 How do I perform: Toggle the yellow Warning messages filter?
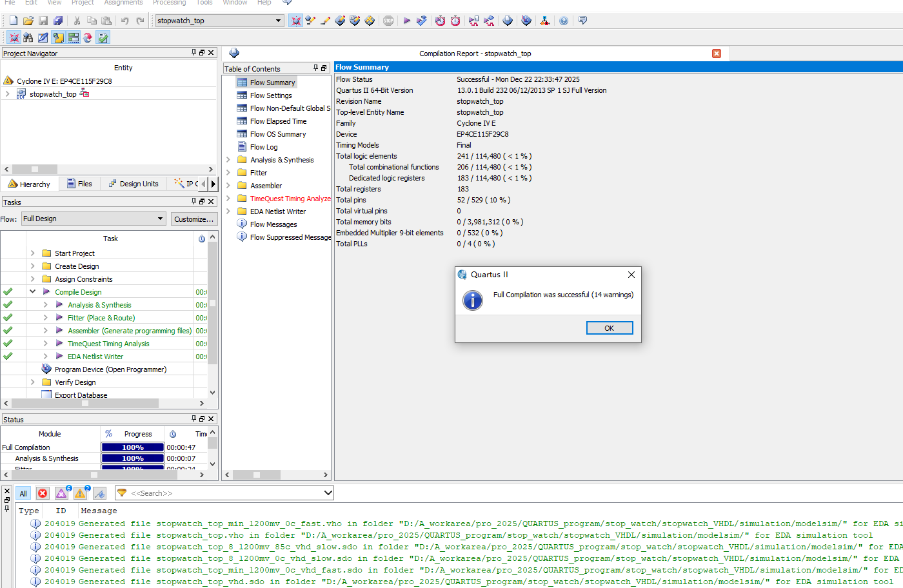(x=81, y=493)
